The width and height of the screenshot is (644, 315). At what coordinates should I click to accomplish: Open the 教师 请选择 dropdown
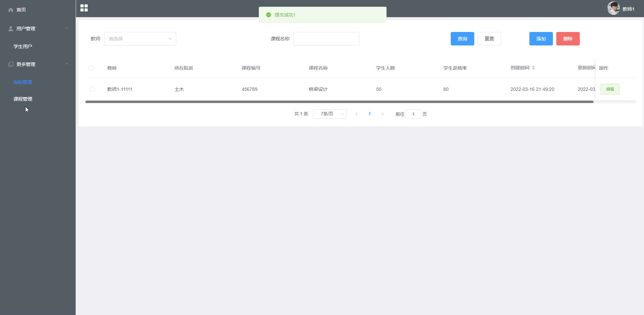(x=140, y=39)
